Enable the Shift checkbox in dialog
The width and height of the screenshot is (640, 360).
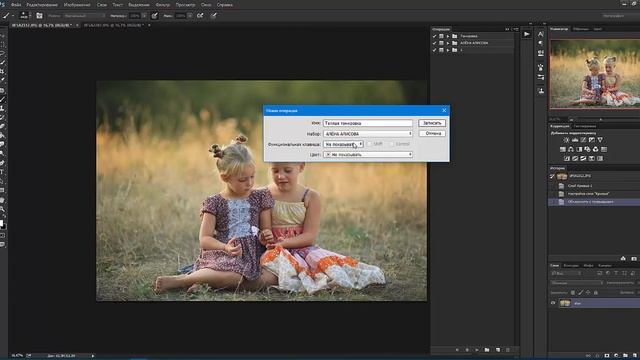(369, 144)
